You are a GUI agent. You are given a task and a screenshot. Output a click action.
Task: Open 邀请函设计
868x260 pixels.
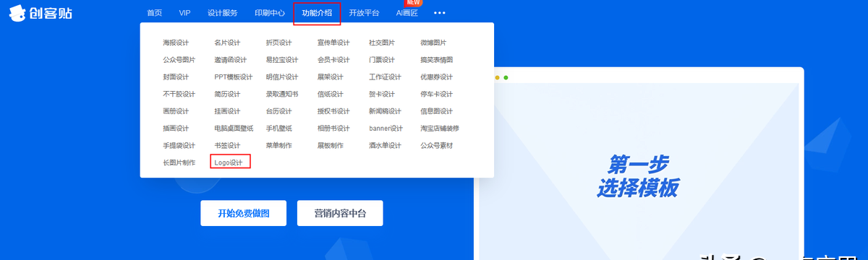231,60
